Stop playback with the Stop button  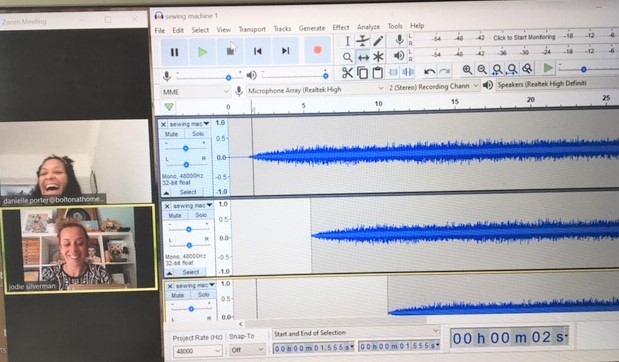(230, 51)
